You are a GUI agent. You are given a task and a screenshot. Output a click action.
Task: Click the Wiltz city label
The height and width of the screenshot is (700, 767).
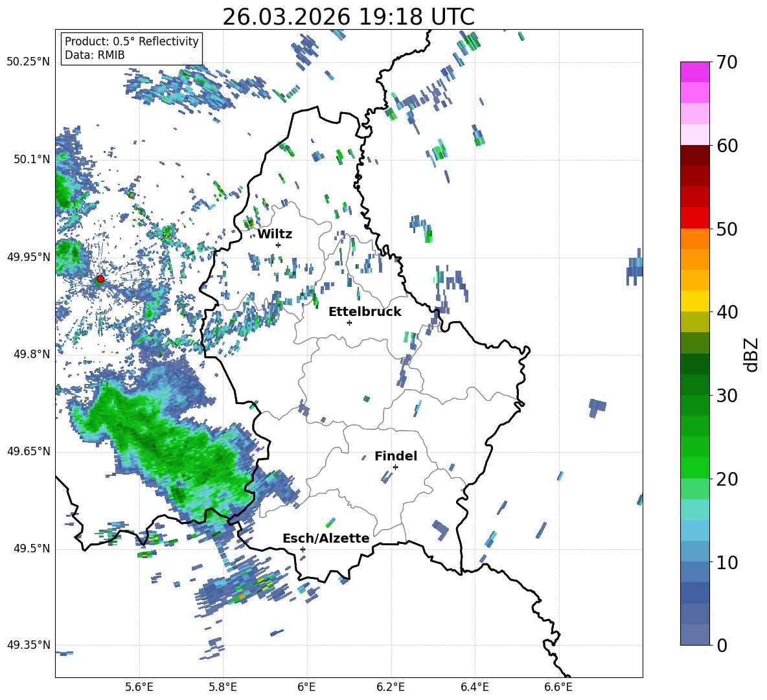click(275, 234)
